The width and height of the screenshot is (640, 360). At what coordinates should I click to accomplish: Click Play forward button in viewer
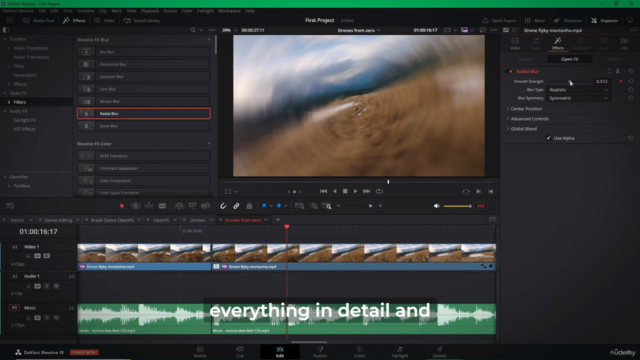coord(355,191)
